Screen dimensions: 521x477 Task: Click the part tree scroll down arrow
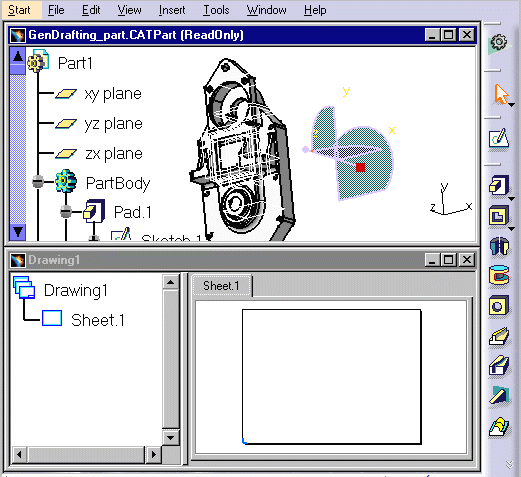tap(18, 231)
